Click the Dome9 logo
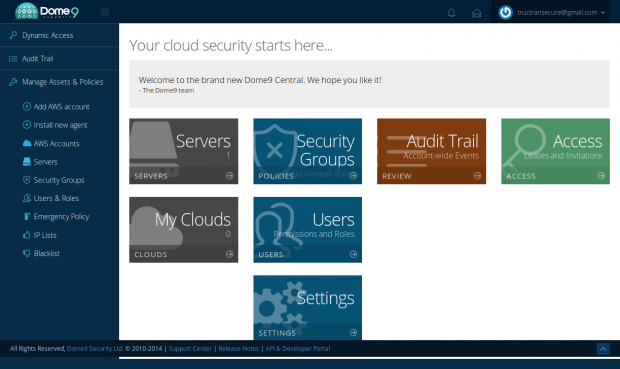Viewport: 620px width, 369px height. coord(47,11)
